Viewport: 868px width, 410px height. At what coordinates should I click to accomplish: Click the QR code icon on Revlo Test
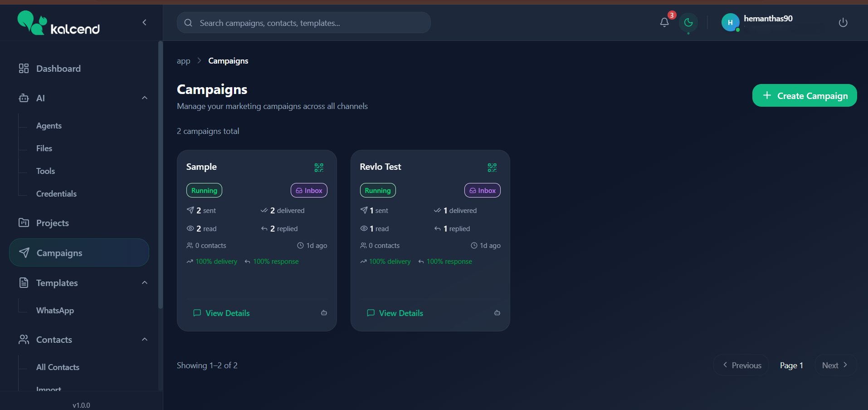point(492,167)
